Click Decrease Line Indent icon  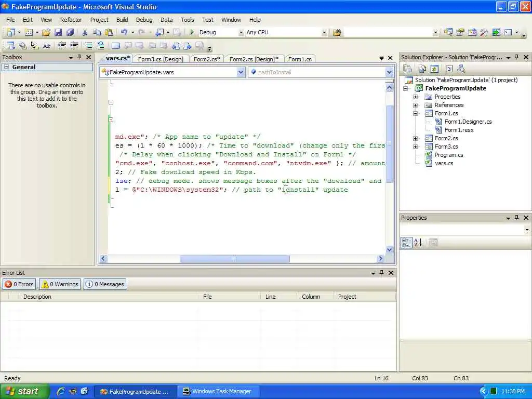(x=62, y=46)
